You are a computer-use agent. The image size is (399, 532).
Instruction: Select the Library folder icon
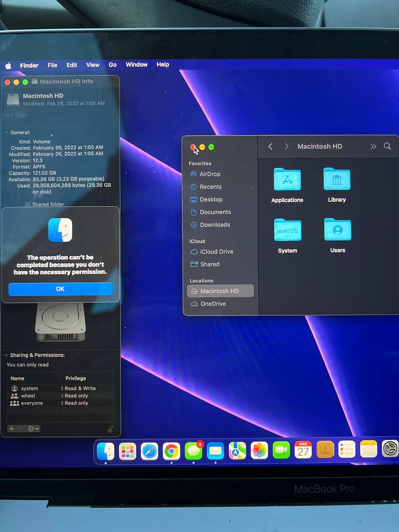pyautogui.click(x=336, y=179)
